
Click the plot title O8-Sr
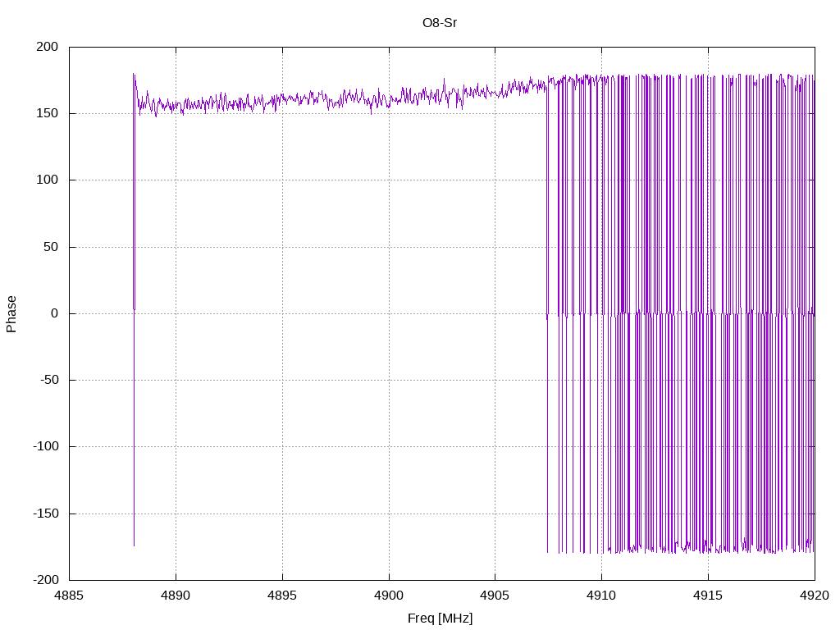point(440,23)
